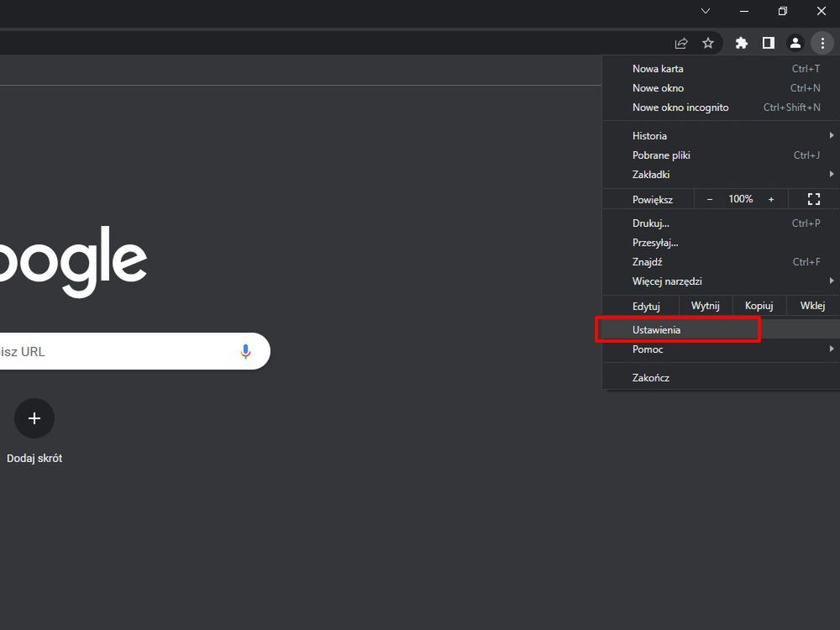Screen dimensions: 840x630
Task: Start voice search via the microphone icon
Action: (x=245, y=351)
